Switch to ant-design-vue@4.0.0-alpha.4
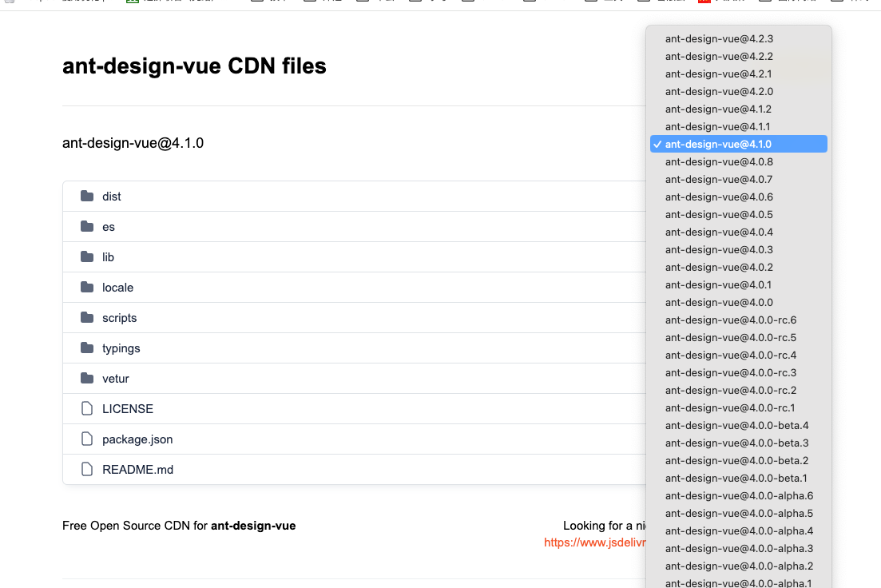881x588 pixels. point(738,530)
